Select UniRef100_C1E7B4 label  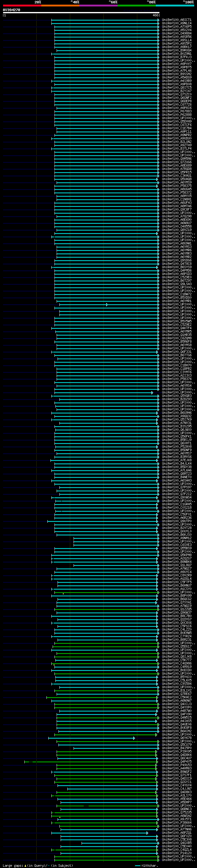point(177,128)
